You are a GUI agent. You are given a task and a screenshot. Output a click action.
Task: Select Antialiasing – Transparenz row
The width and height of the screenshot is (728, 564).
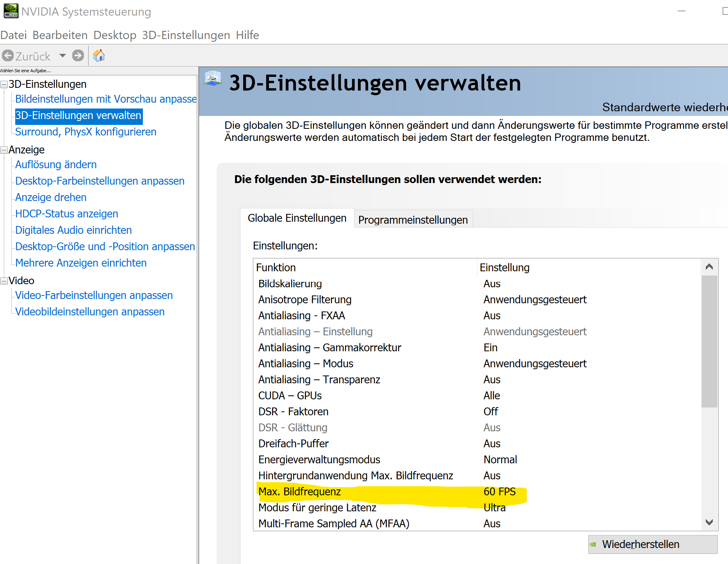tap(477, 380)
